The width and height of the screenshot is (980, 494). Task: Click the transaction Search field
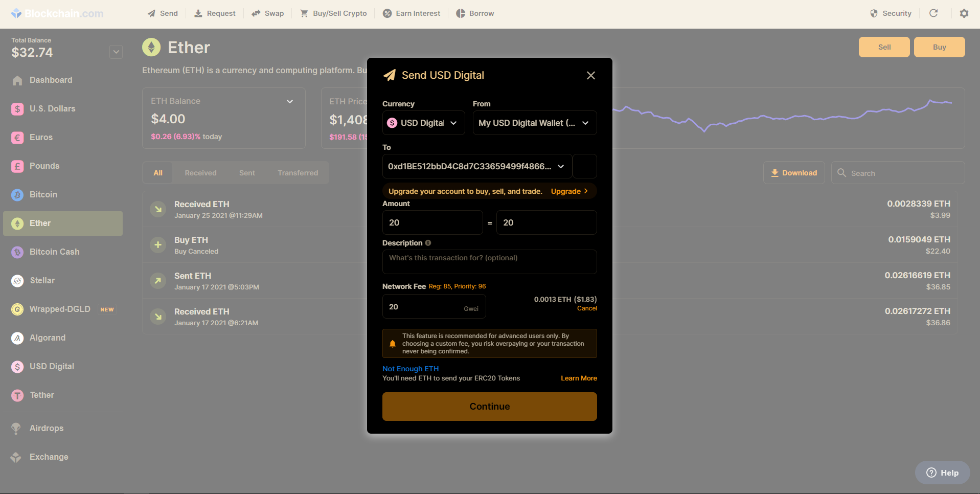(x=898, y=173)
